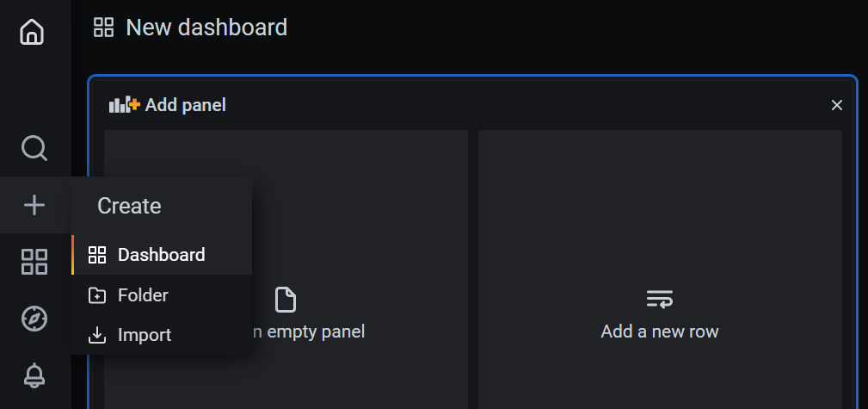Close the Add panel box
Image resolution: width=868 pixels, height=409 pixels.
[x=836, y=105]
